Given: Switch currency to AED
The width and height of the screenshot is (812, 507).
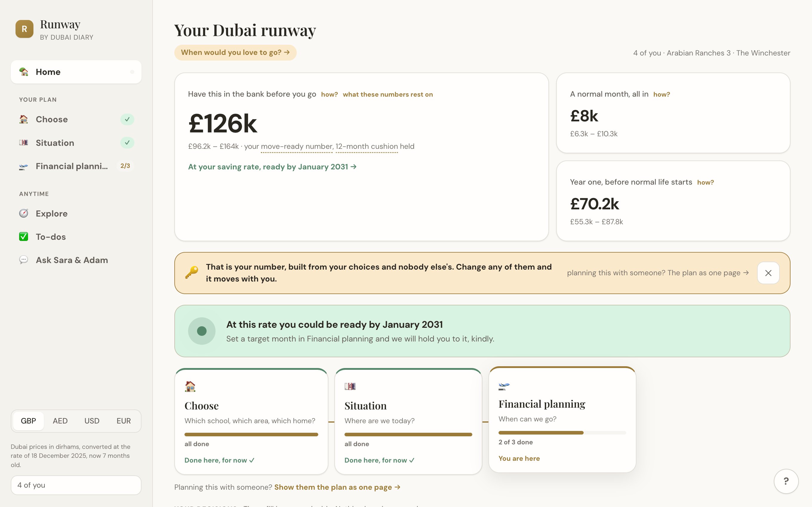Looking at the screenshot, I should [x=60, y=421].
